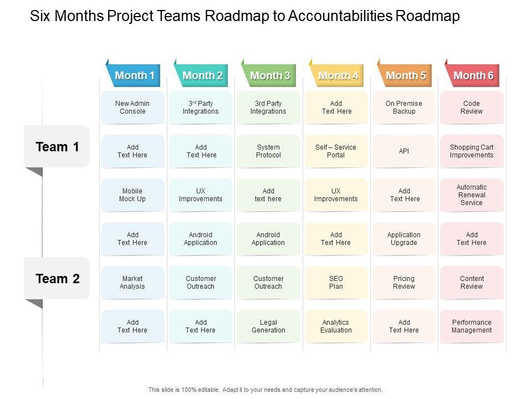This screenshot has height=399, width=532.
Task: Open the Pricing Review card
Action: pos(404,283)
